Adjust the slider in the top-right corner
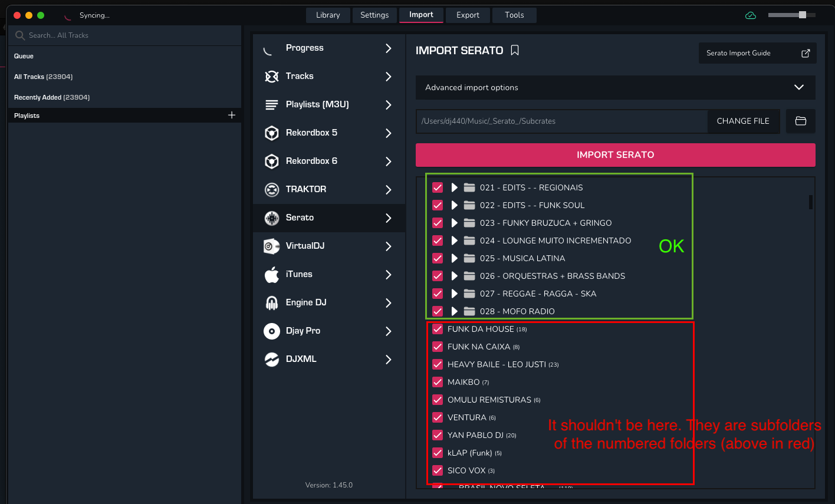 802,15
